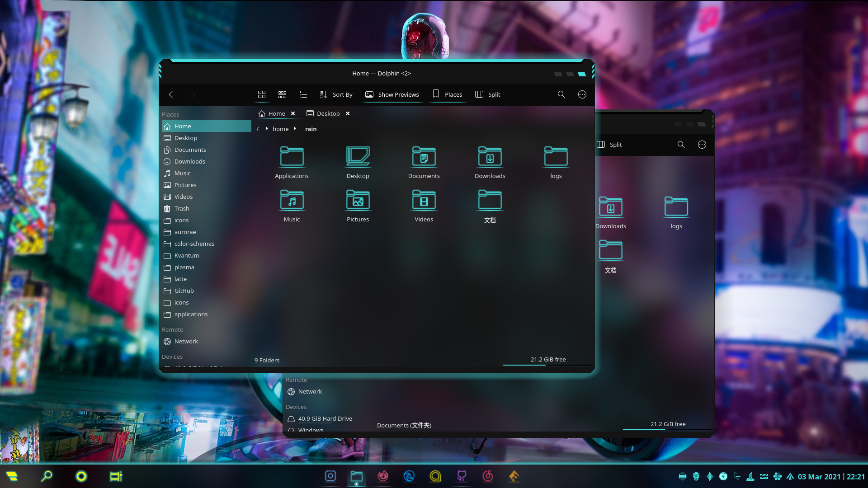868x488 pixels.
Task: Switch to Icons view mode
Action: click(x=262, y=94)
